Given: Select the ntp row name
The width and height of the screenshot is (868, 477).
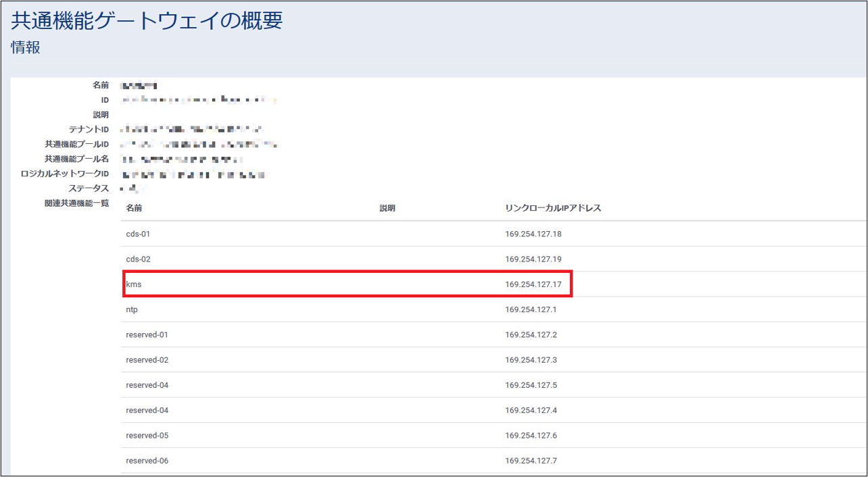Looking at the screenshot, I should pyautogui.click(x=132, y=309).
